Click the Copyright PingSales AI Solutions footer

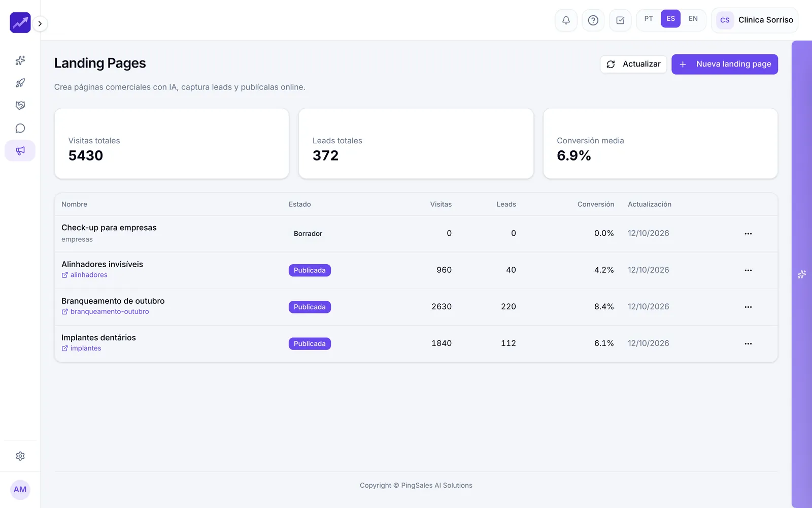416,485
